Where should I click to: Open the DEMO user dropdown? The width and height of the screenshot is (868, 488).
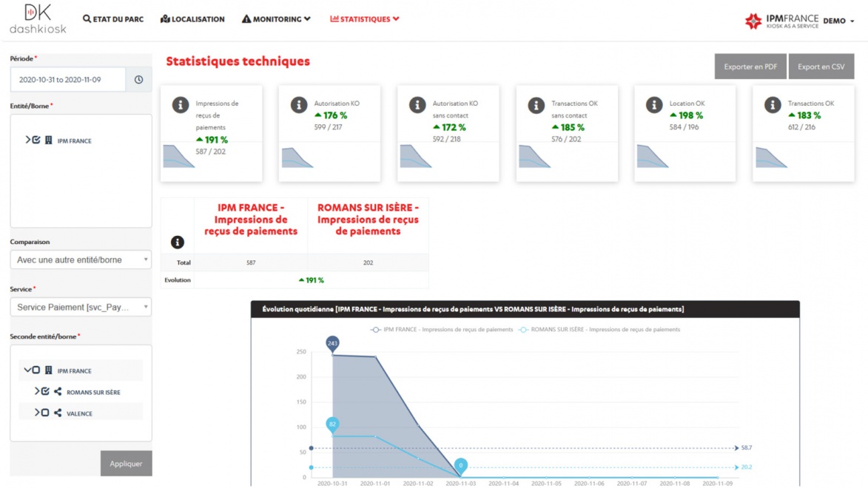pos(838,21)
